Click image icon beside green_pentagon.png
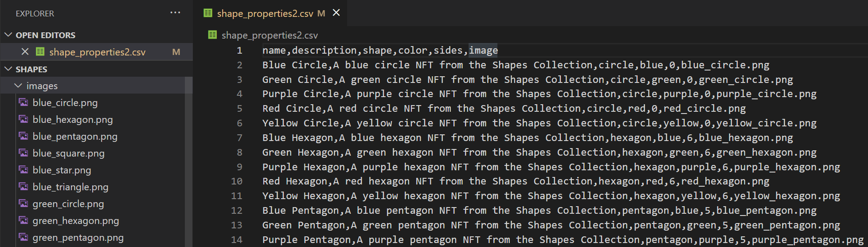The image size is (868, 247). (23, 237)
